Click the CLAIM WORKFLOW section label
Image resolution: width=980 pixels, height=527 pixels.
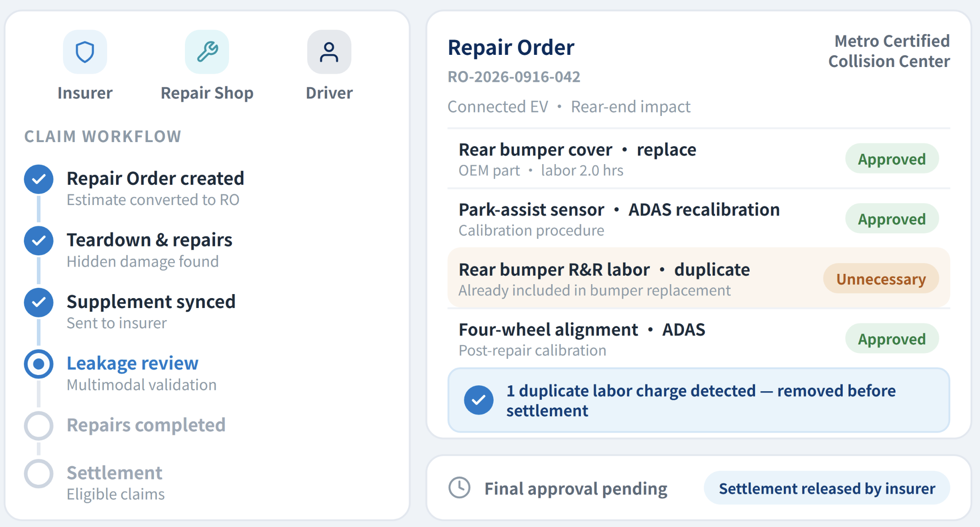coord(103,136)
